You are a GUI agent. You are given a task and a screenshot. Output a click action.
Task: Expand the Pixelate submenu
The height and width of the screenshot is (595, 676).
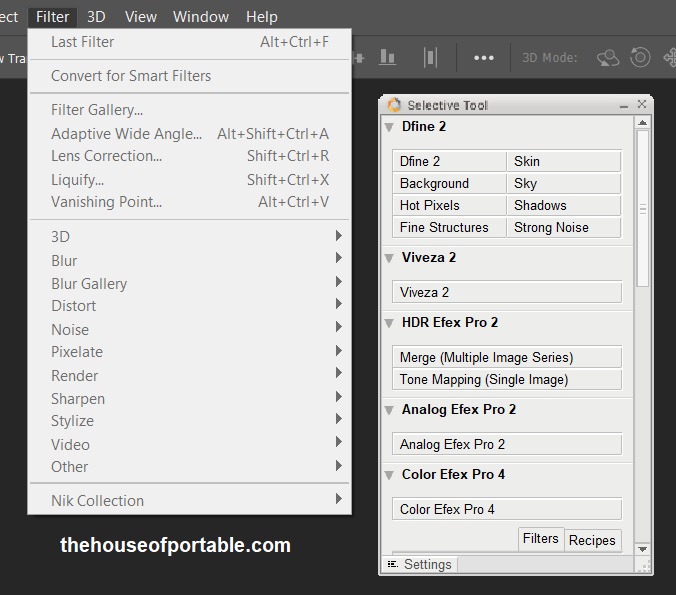[190, 352]
